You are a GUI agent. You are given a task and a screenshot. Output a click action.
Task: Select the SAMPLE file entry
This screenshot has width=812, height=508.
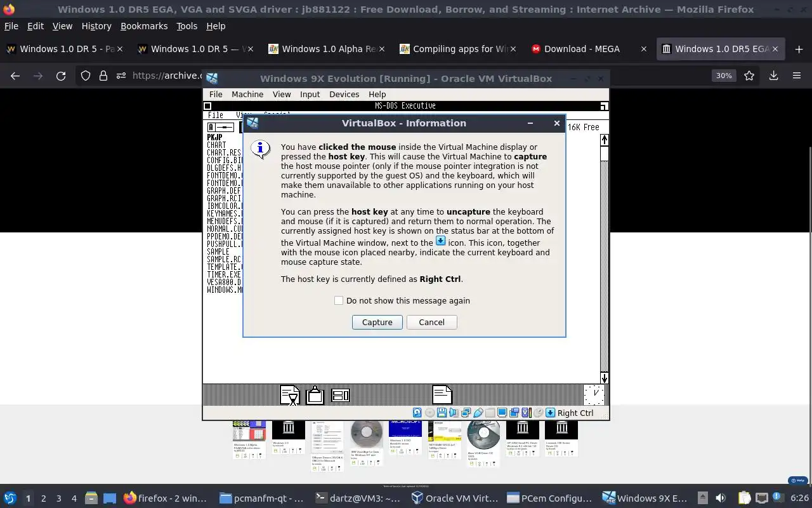pos(218,251)
